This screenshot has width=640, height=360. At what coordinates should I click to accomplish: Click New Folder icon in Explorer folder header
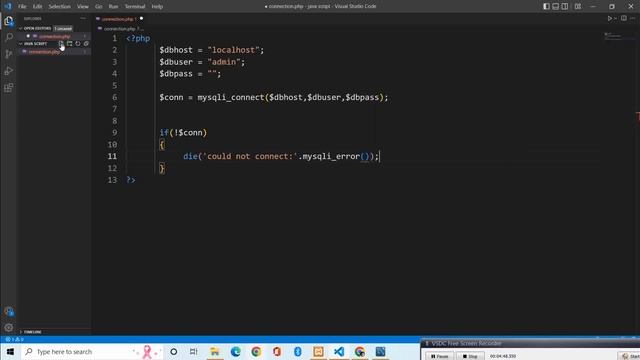pos(69,44)
